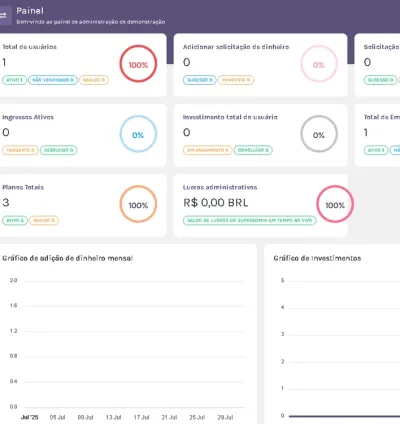
Task: Click Pendente 0 badge under Ingressos Ativos
Action: pyautogui.click(x=20, y=150)
